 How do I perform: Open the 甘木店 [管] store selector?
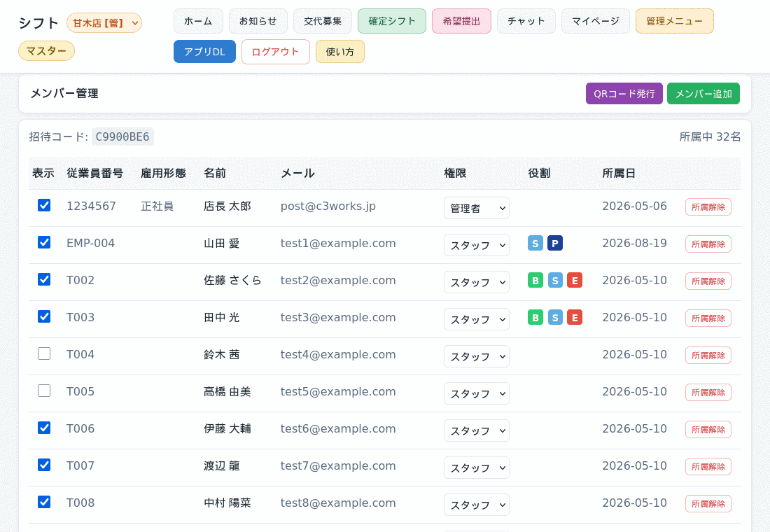coord(104,22)
